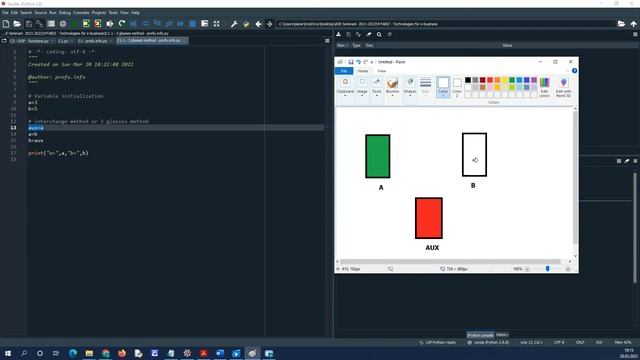Open Firefox from the taskbar

122,353
